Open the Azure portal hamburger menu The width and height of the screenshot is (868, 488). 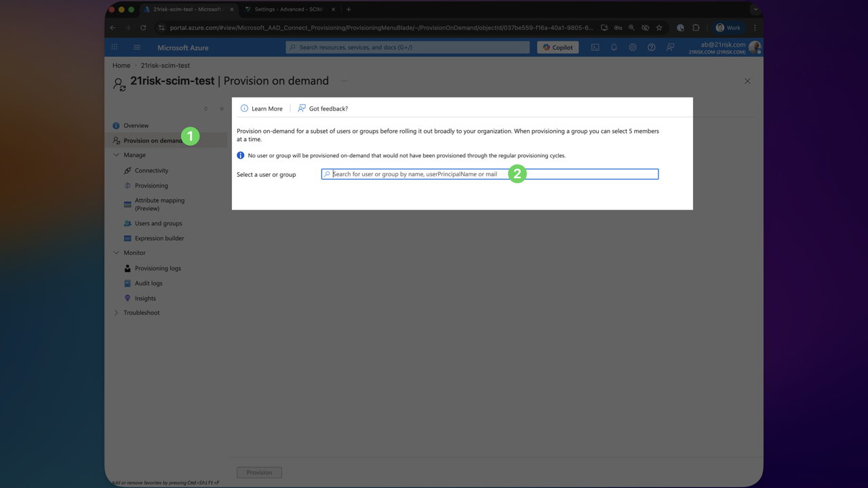(x=136, y=47)
